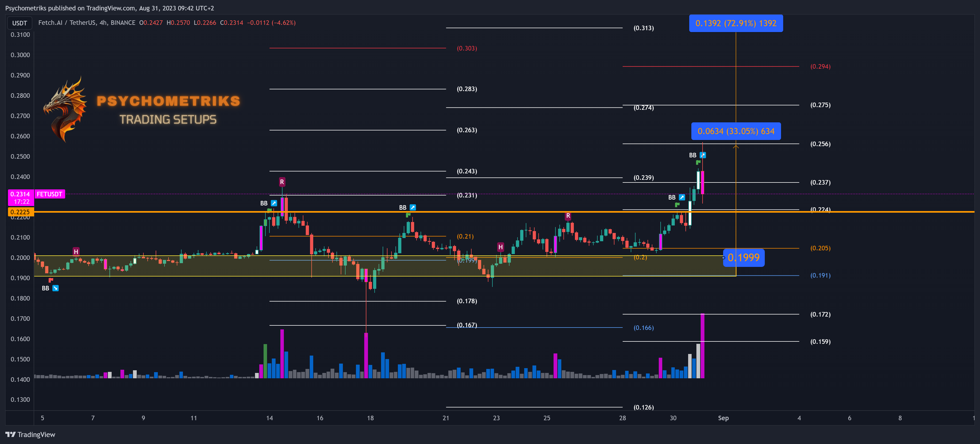
Task: Select the 0.0634 (33.05%) 634 measurement label
Action: coord(736,131)
